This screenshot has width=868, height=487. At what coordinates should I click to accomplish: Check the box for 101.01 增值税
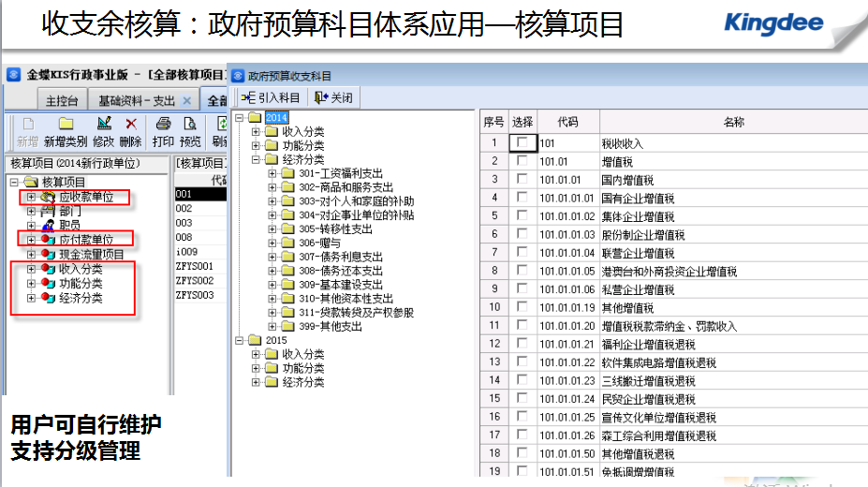pyautogui.click(x=522, y=161)
